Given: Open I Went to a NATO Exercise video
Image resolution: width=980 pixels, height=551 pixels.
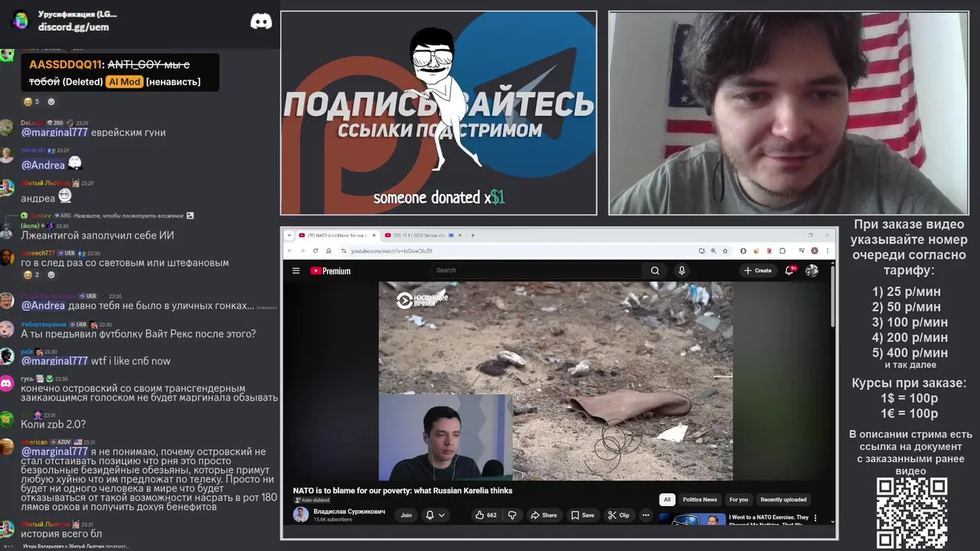Looking at the screenshot, I should (769, 520).
